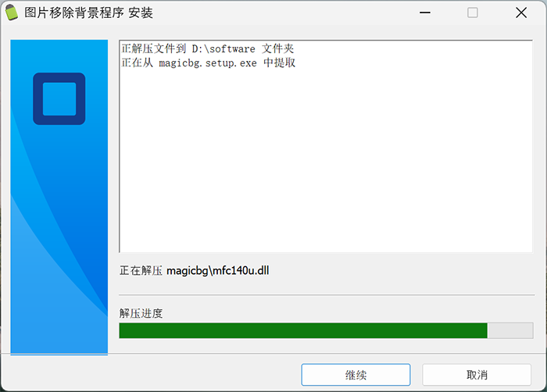The width and height of the screenshot is (547, 392).
Task: Click the blue side banner panel
Action: pyautogui.click(x=59, y=197)
